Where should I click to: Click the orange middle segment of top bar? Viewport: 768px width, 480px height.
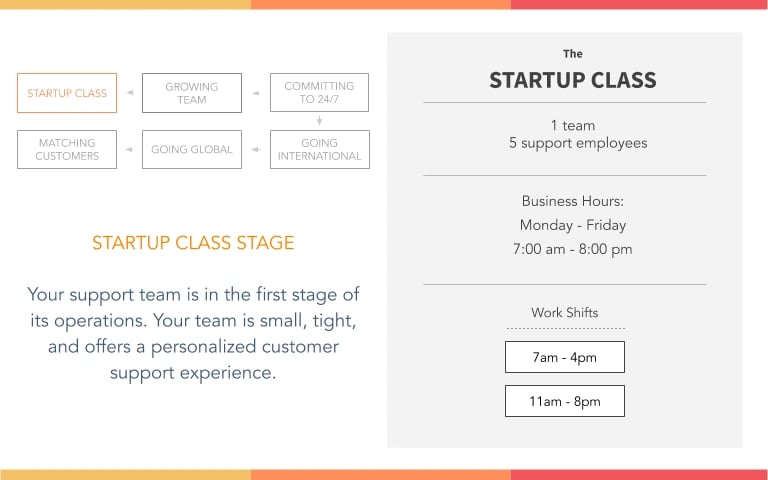[x=380, y=4]
